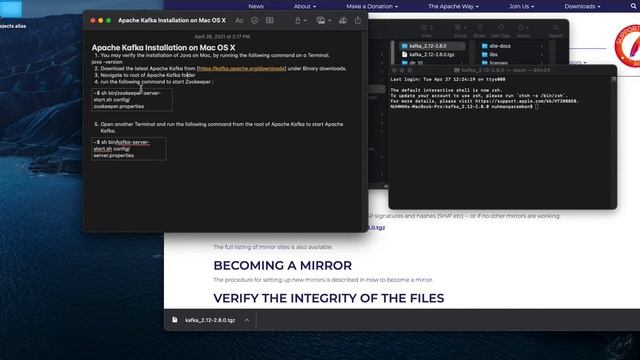This screenshot has height=360, width=640.
Task: Click the note date 'April 26, 2021' line
Action: pos(222,36)
